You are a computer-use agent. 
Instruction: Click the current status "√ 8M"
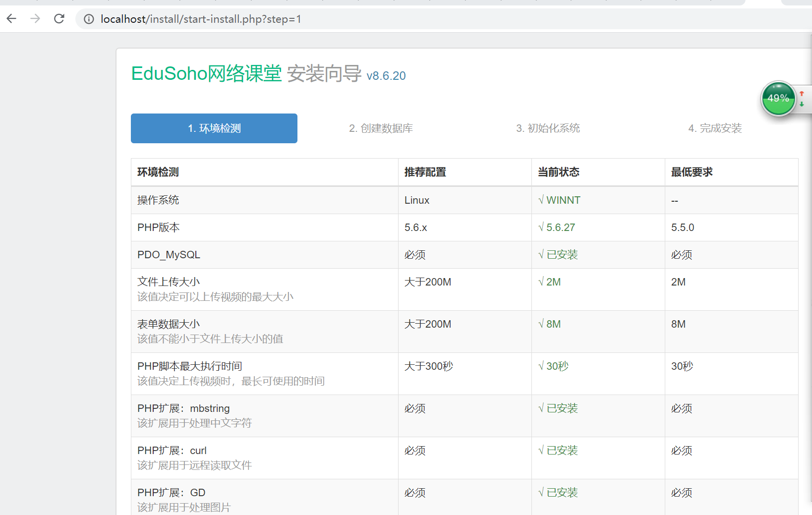(x=549, y=324)
